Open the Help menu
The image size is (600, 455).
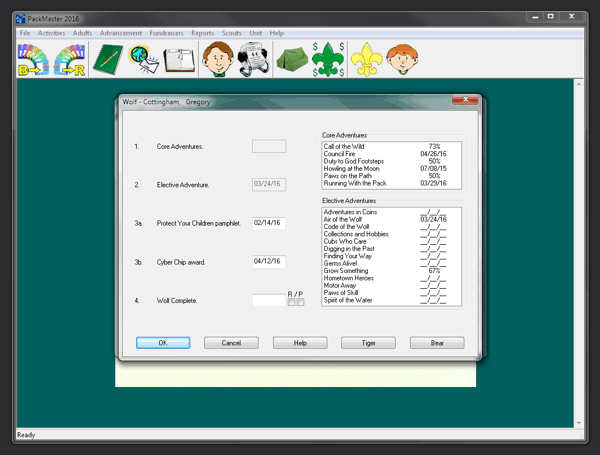point(276,33)
